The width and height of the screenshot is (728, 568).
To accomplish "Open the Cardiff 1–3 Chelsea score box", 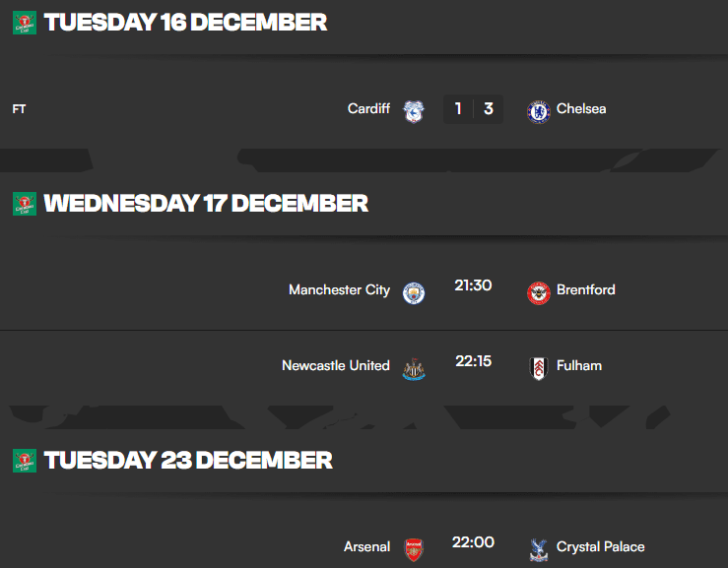I will 473,109.
